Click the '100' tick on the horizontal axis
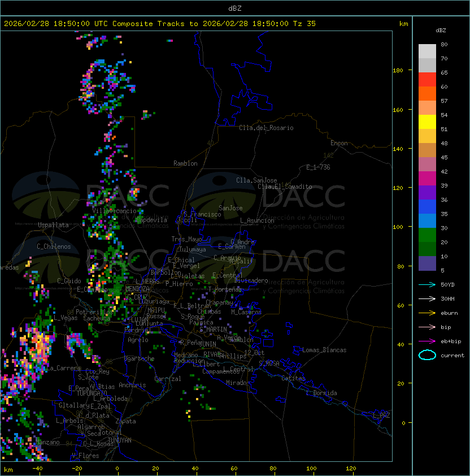This screenshot has width=470, height=476. pyautogui.click(x=311, y=469)
